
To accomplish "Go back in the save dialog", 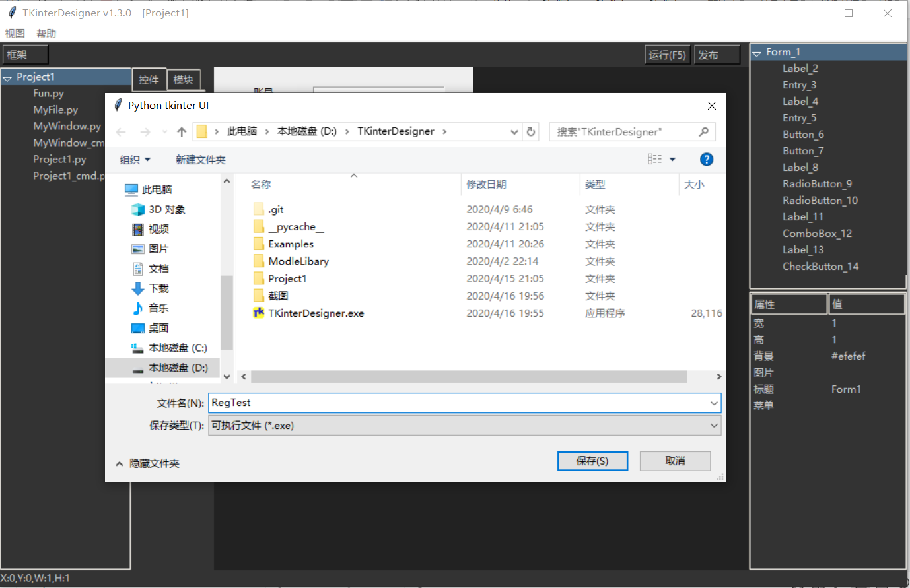I will tap(121, 132).
